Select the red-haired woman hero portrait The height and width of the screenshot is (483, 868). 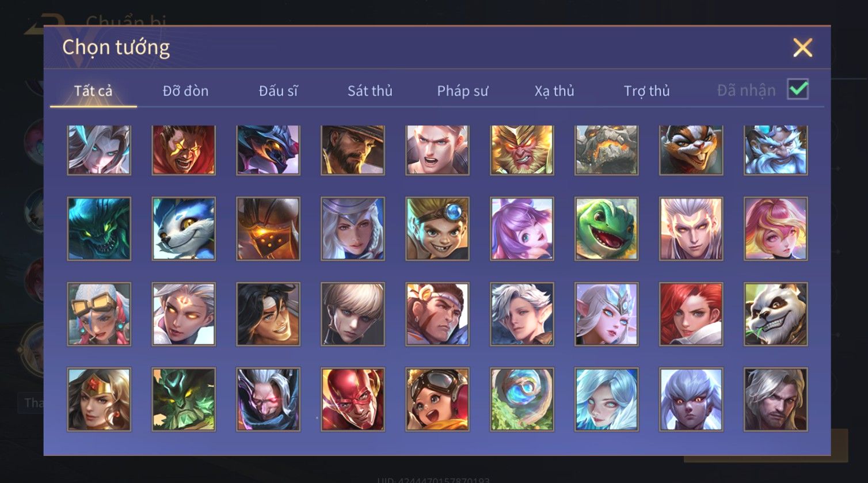pyautogui.click(x=691, y=314)
